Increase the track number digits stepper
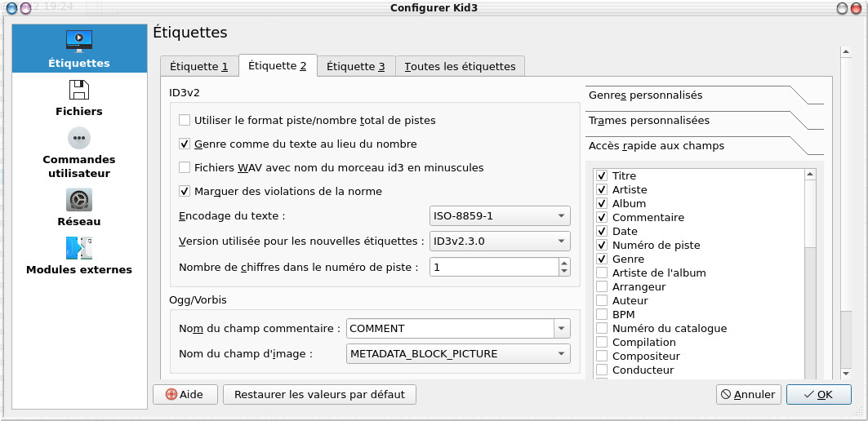Image resolution: width=868 pixels, height=421 pixels. point(564,263)
